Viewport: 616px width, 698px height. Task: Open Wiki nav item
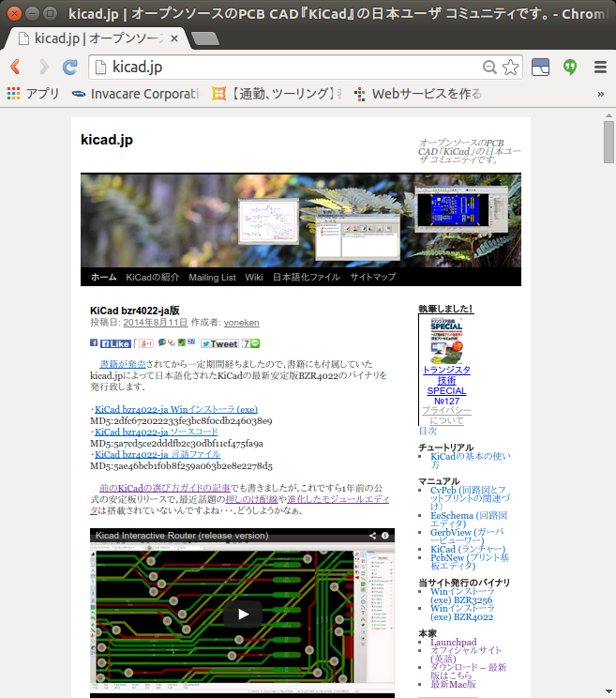254,277
